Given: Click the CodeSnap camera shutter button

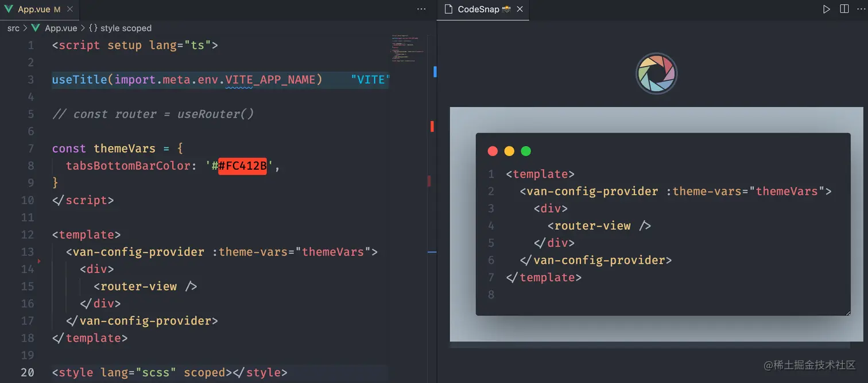Looking at the screenshot, I should point(657,73).
